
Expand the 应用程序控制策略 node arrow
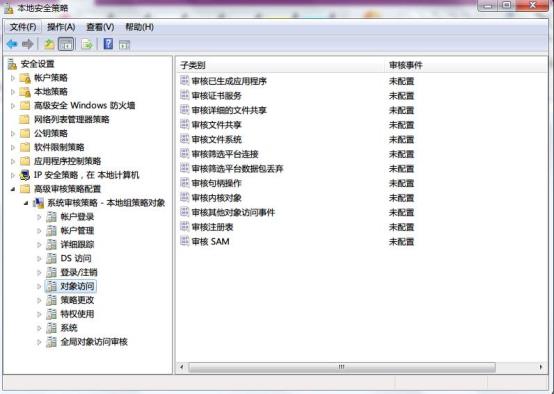click(13, 161)
